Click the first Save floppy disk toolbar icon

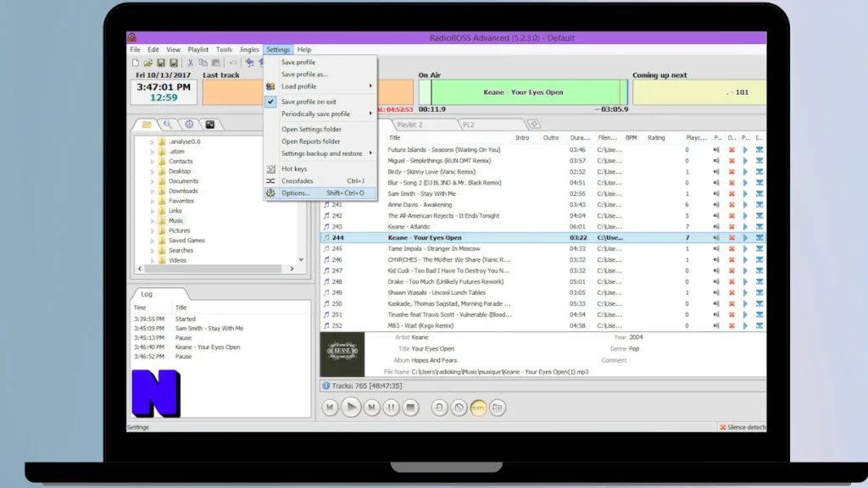click(x=160, y=63)
